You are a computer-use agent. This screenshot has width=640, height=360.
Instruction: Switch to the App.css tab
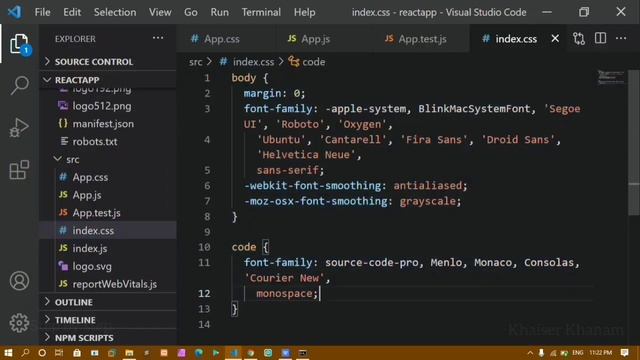coord(225,39)
